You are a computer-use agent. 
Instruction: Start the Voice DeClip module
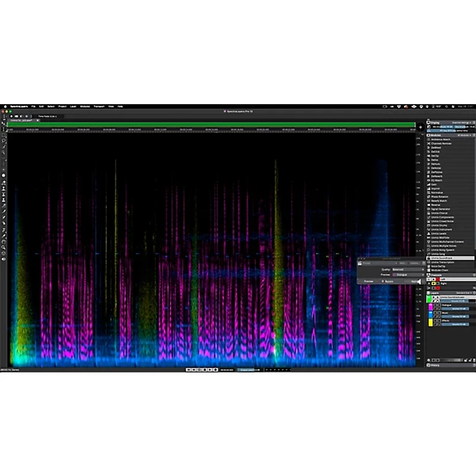coord(447,266)
